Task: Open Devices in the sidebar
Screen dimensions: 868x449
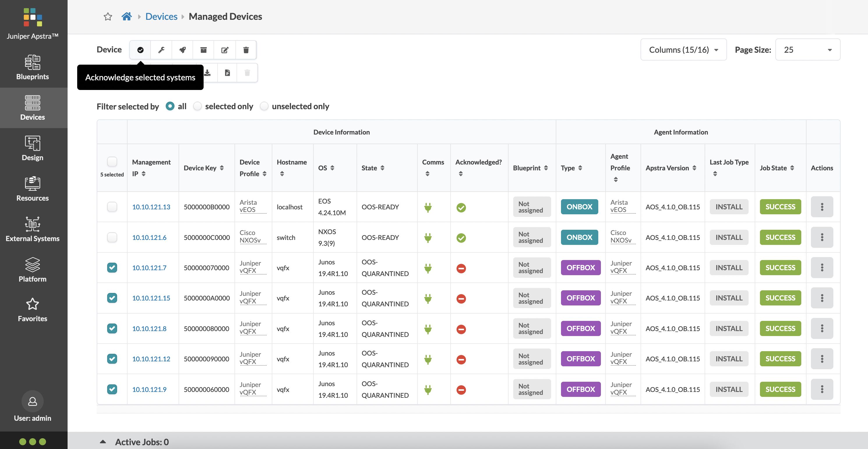Action: click(x=33, y=108)
